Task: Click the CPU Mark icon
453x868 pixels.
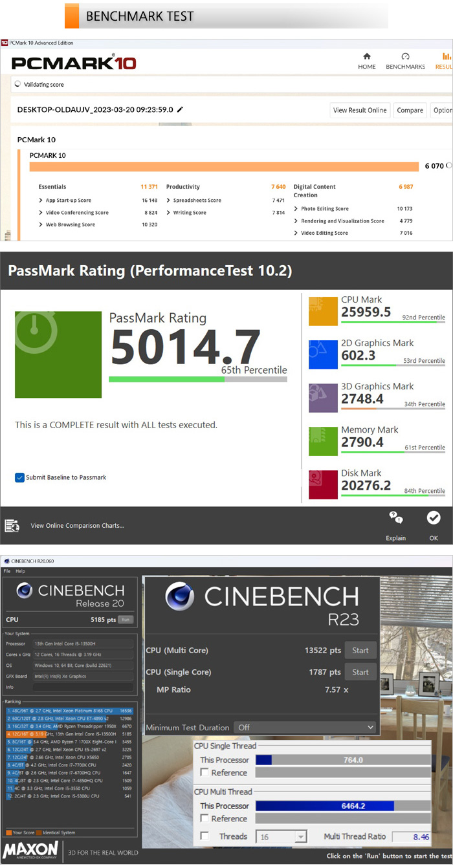Action: (322, 311)
